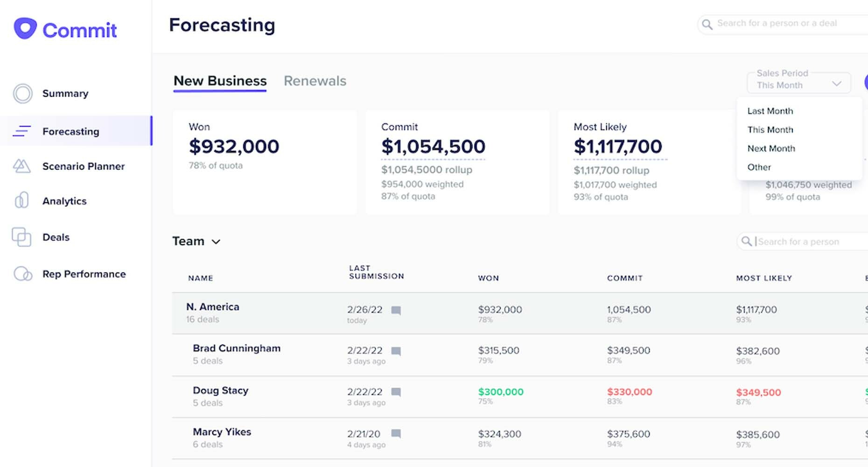The width and height of the screenshot is (868, 467).
Task: Choose Last Month in the open menu
Action: [x=770, y=111]
